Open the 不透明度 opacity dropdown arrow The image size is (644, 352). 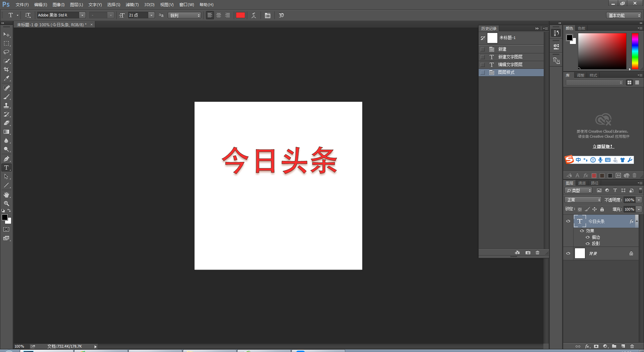coord(639,200)
